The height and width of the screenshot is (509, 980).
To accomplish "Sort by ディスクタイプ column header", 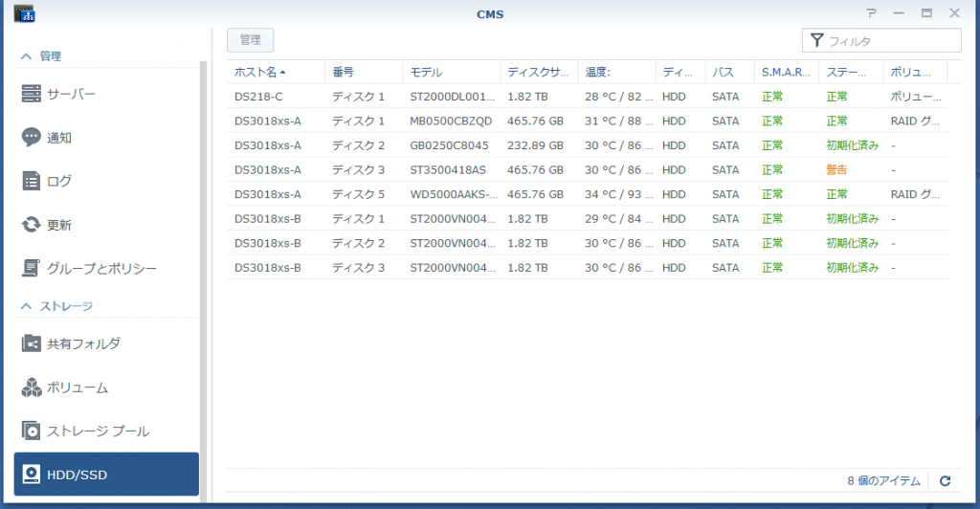I will pyautogui.click(x=680, y=72).
